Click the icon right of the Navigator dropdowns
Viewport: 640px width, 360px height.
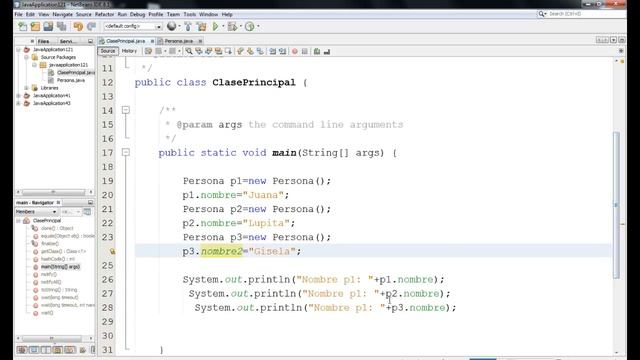point(87,212)
